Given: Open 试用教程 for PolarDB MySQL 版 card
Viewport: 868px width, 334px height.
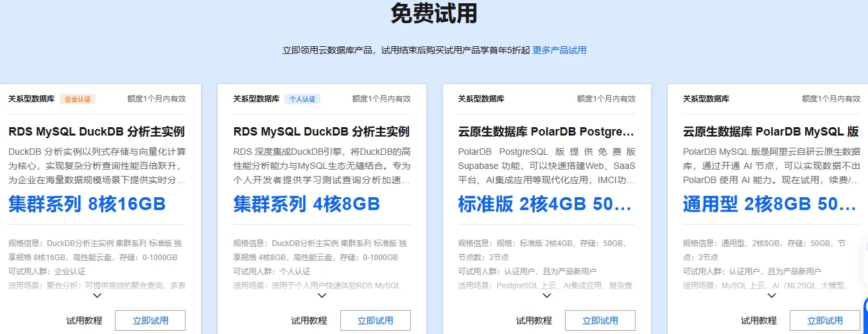Looking at the screenshot, I should (759, 321).
